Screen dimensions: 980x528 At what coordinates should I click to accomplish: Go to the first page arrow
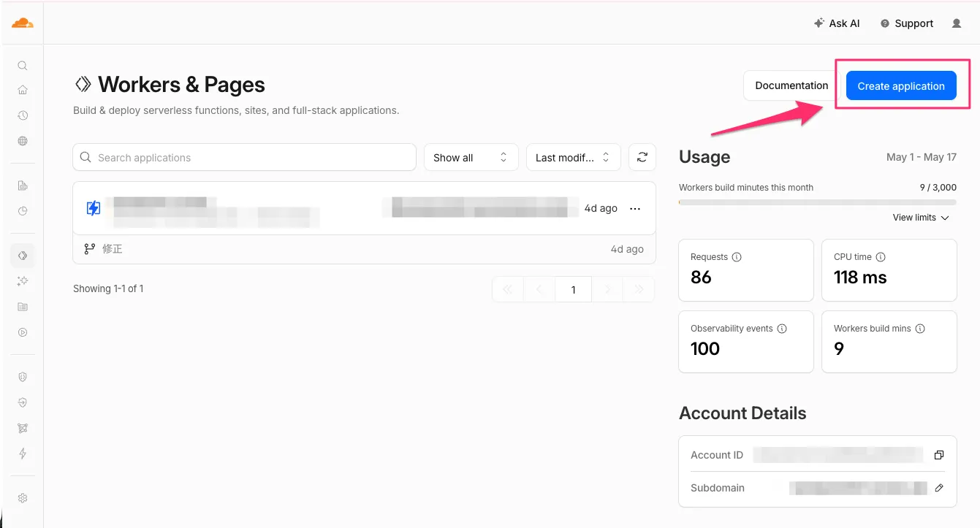(508, 289)
